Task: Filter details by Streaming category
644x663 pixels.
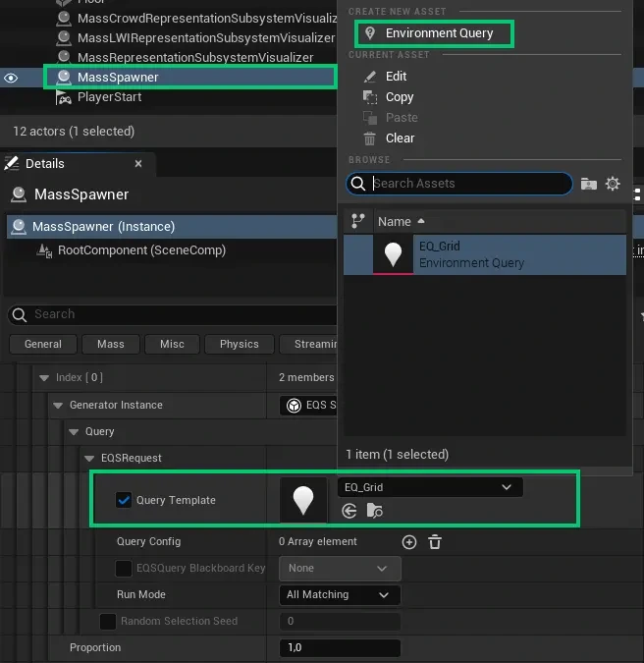Action: (x=308, y=344)
